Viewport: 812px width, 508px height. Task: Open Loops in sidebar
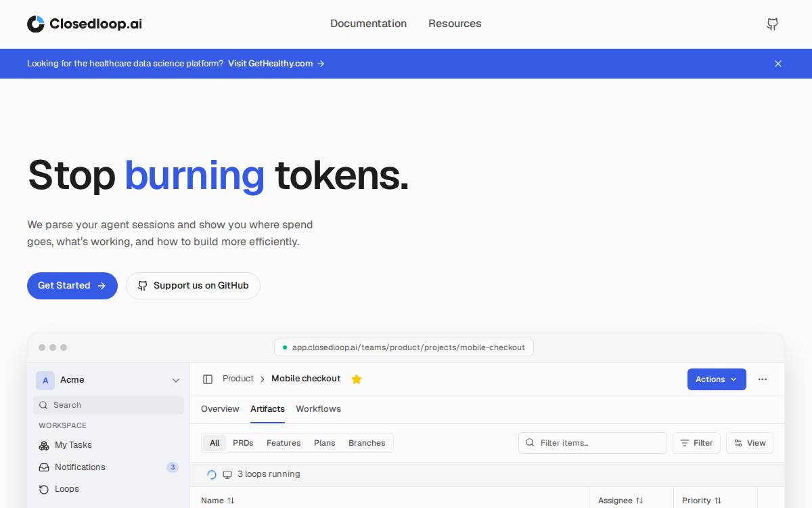coord(66,489)
